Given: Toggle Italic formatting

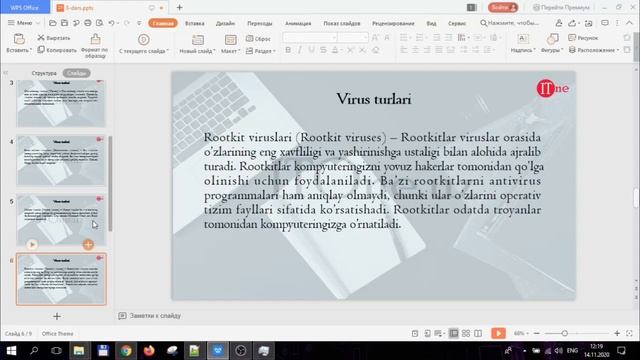Looking at the screenshot, I should (300, 50).
